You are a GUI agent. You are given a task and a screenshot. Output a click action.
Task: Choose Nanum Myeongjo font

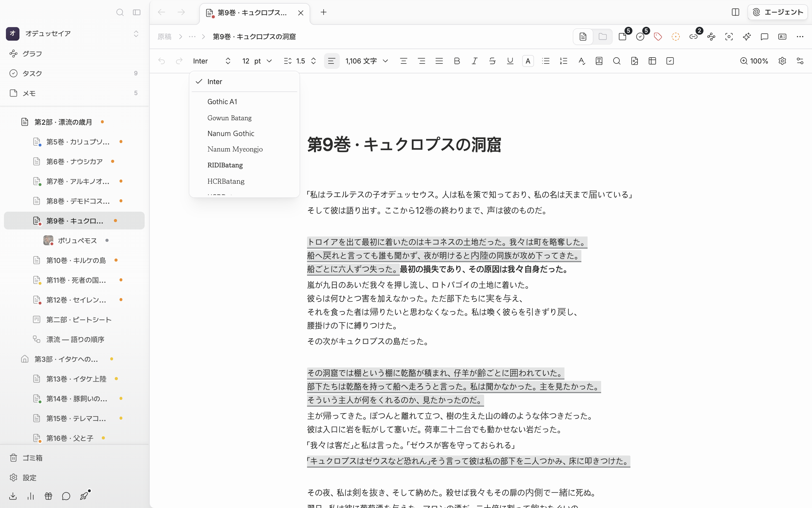point(244,149)
